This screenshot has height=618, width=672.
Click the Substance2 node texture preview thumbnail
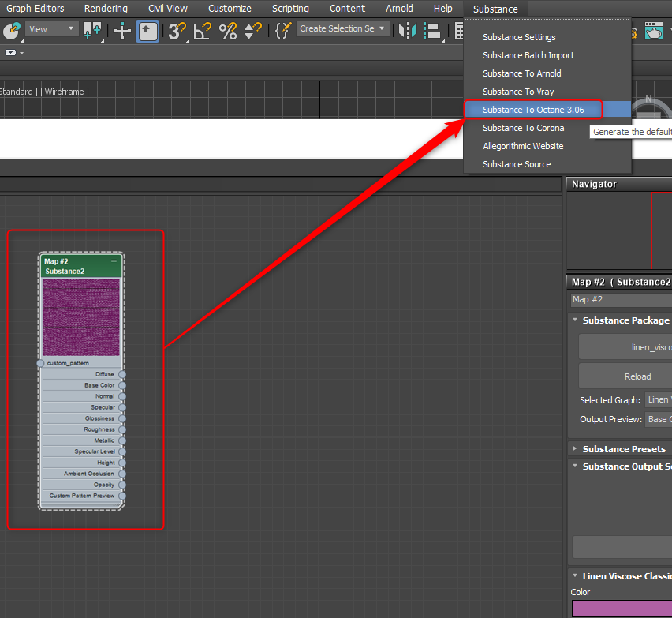click(81, 317)
